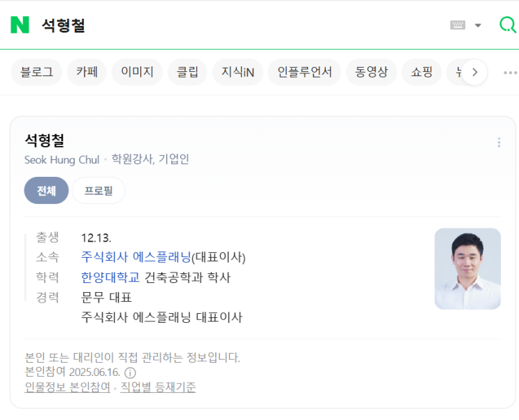Click the green search magnifier icon
Viewport: 519px width, 420px height.
pyautogui.click(x=508, y=25)
